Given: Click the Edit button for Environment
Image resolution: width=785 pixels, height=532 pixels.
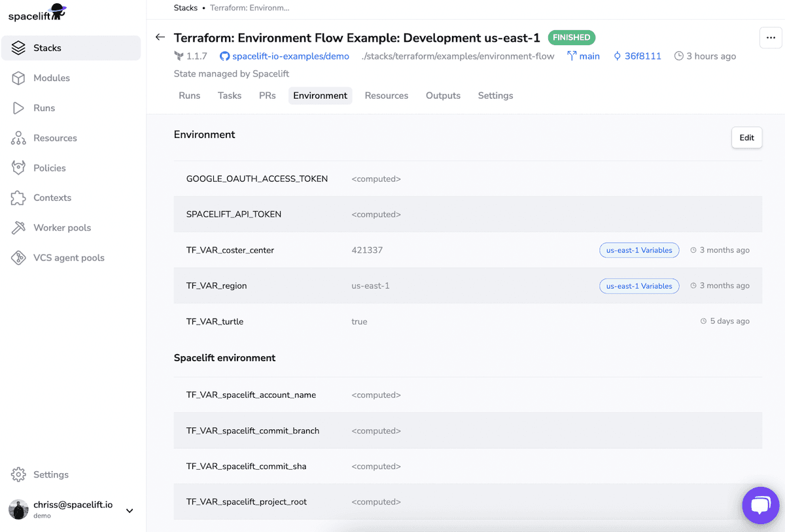Looking at the screenshot, I should 746,137.
